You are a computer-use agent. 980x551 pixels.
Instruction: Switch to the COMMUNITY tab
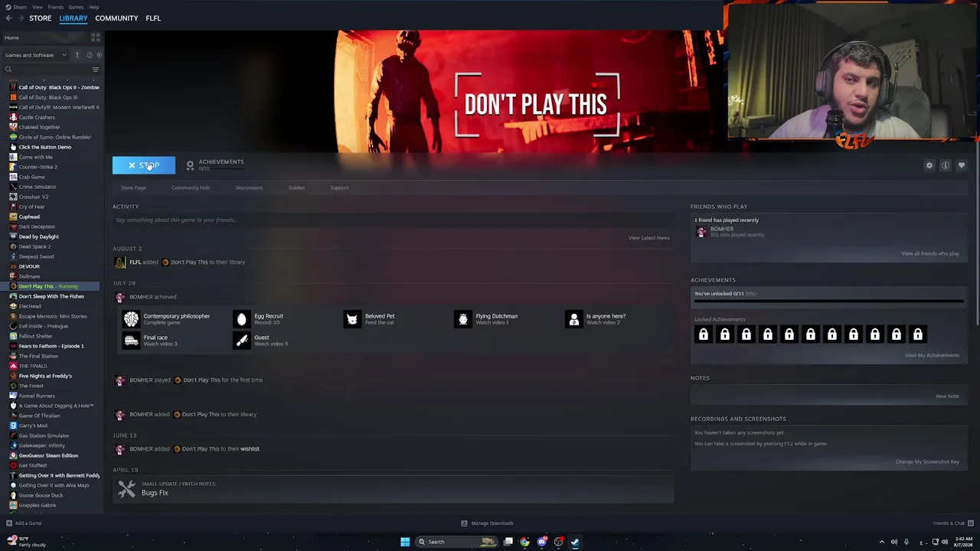point(116,18)
